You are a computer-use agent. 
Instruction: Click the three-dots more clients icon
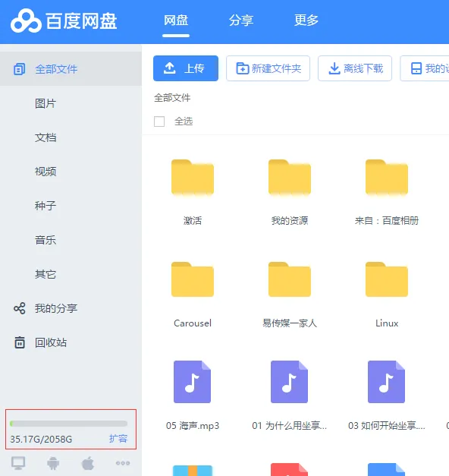(x=123, y=463)
